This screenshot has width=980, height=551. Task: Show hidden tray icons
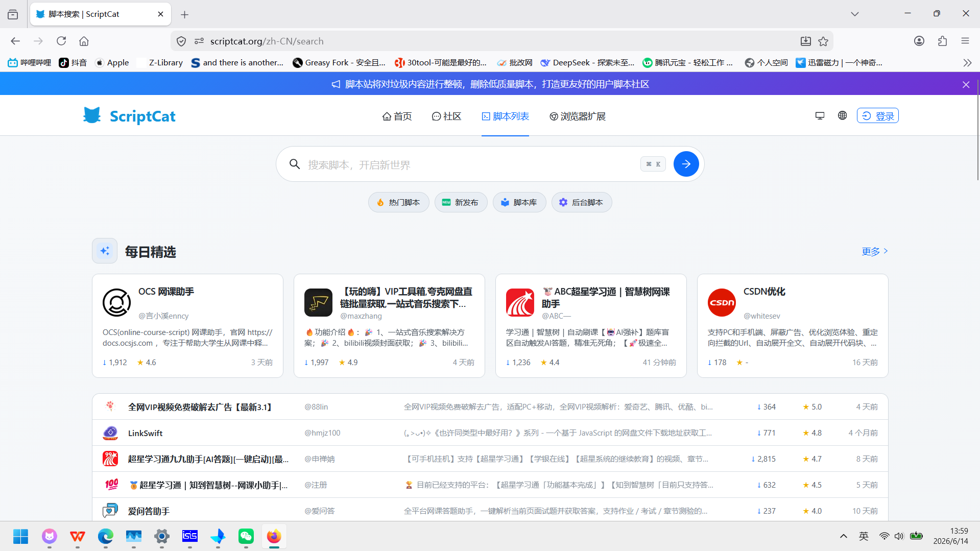(843, 536)
